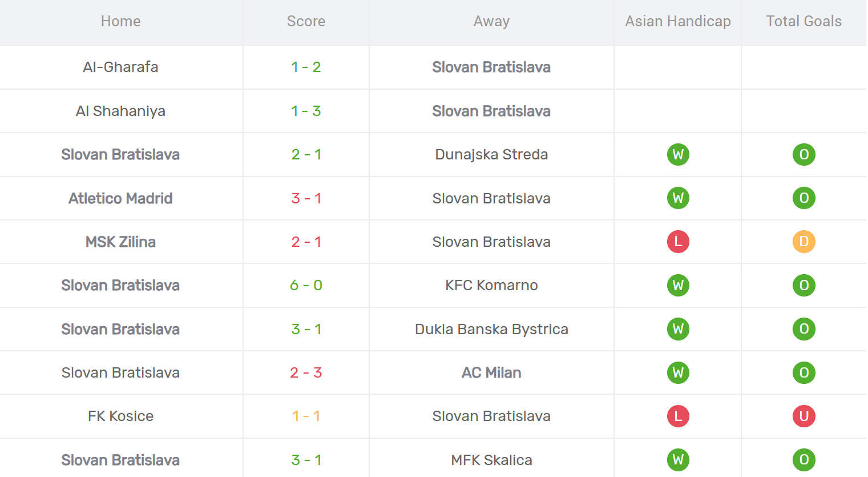Select the Score column header
Image resolution: width=868 pixels, height=477 pixels.
[x=306, y=21]
